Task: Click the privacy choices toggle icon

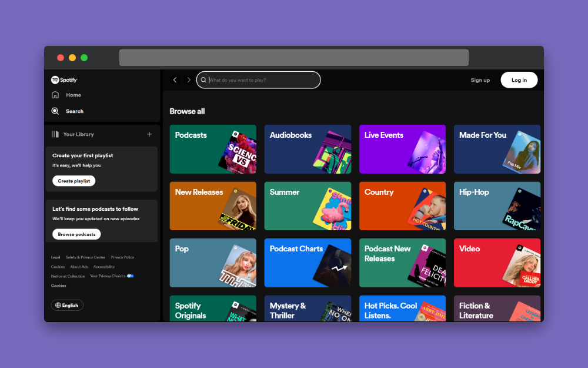Action: [130, 276]
